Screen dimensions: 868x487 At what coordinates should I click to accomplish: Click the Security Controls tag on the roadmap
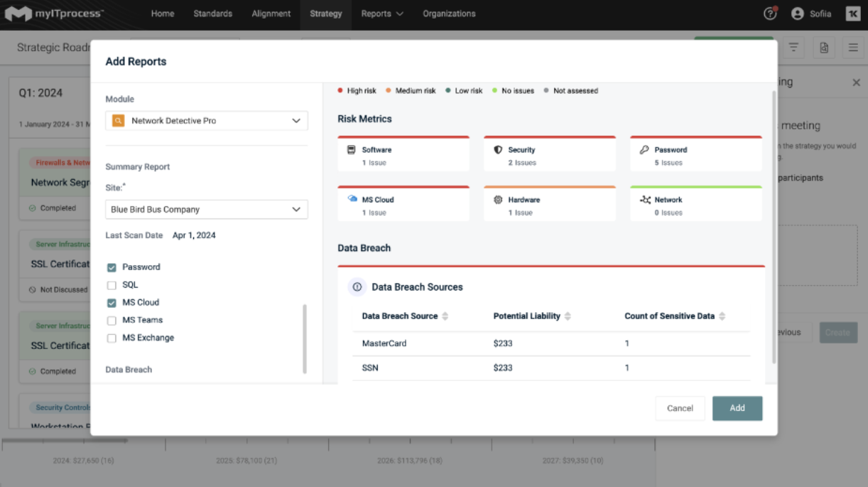click(60, 408)
